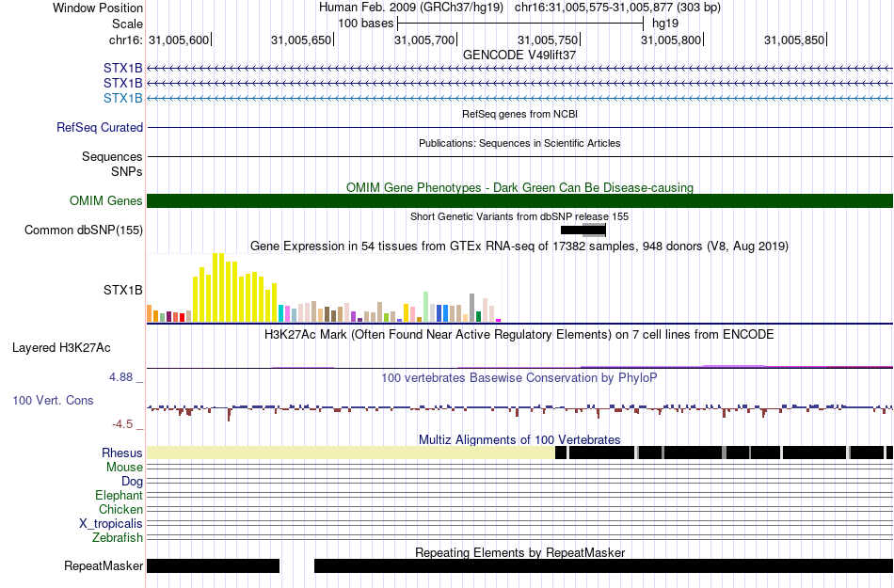Open the Common dbSNP(155) track label
The height and width of the screenshot is (588, 894).
pyautogui.click(x=83, y=230)
